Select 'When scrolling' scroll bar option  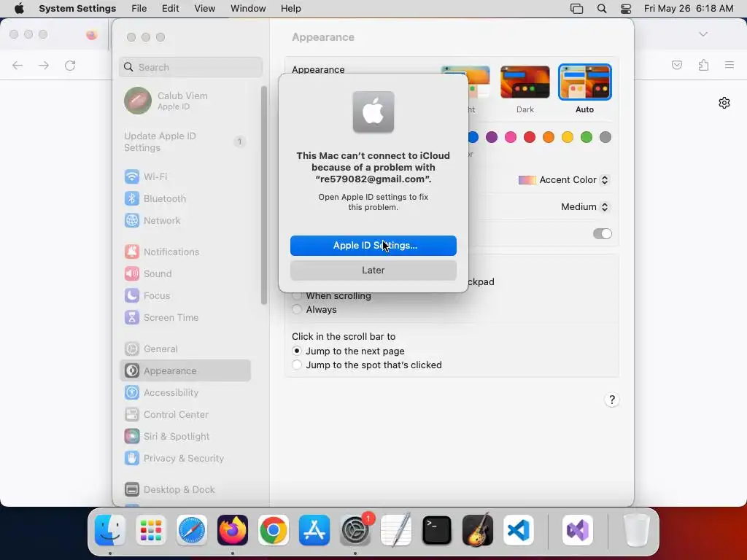coord(297,296)
